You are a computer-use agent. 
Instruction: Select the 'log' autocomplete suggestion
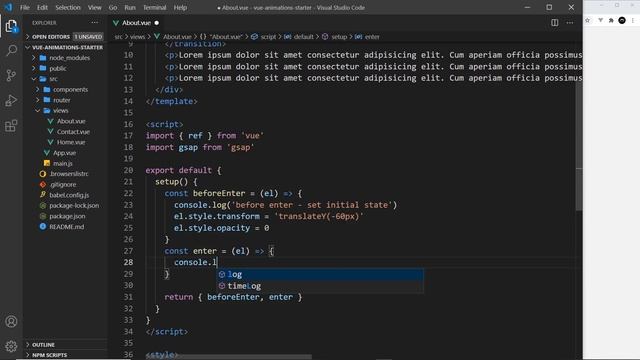coord(320,274)
